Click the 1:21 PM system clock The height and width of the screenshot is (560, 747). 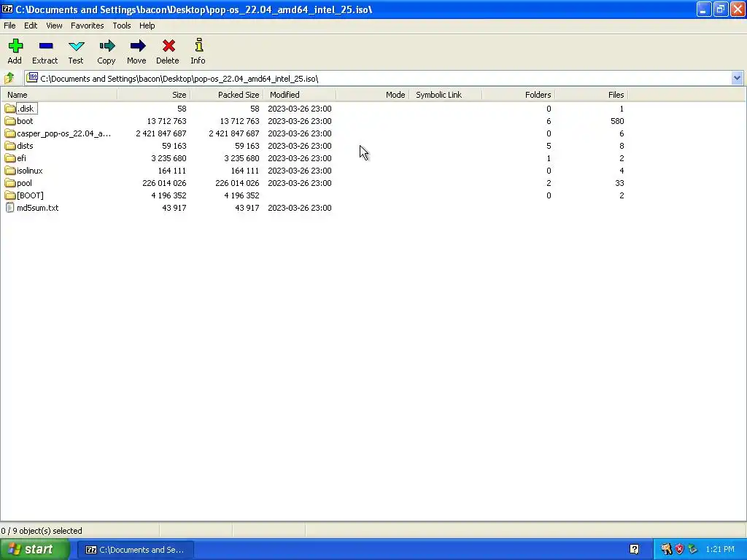click(x=720, y=549)
